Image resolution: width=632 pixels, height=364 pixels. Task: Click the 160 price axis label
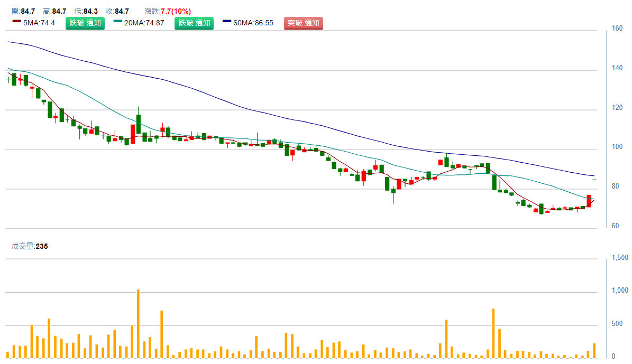(x=617, y=29)
